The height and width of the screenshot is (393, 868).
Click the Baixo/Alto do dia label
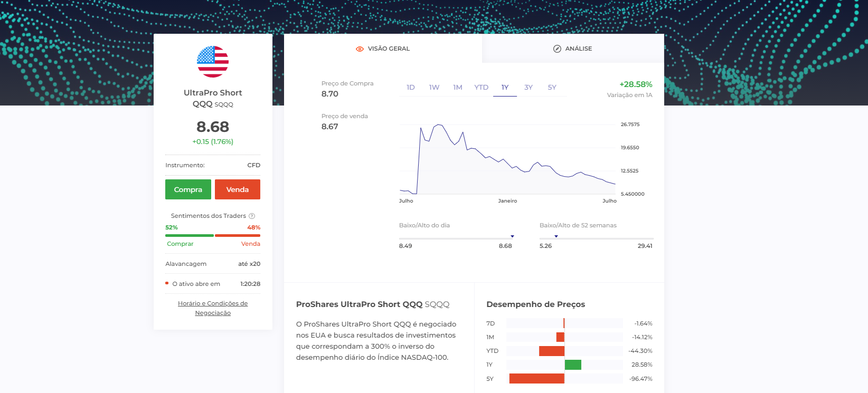(424, 225)
